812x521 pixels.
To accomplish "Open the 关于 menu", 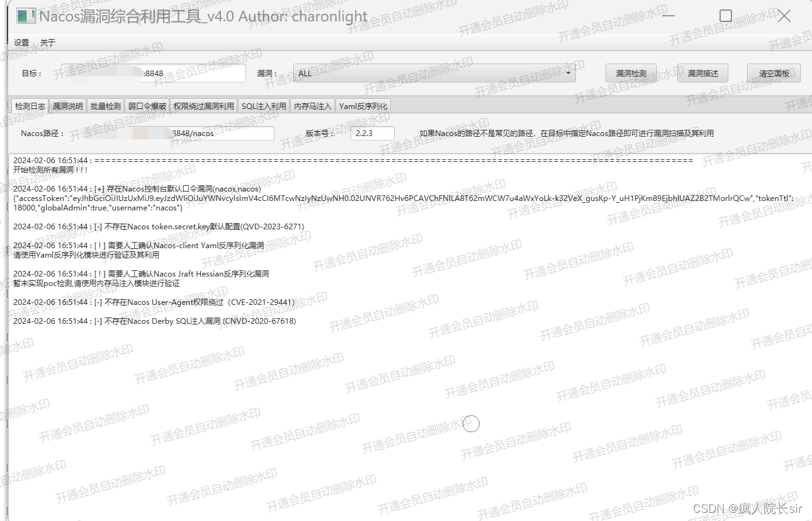I will 47,42.
